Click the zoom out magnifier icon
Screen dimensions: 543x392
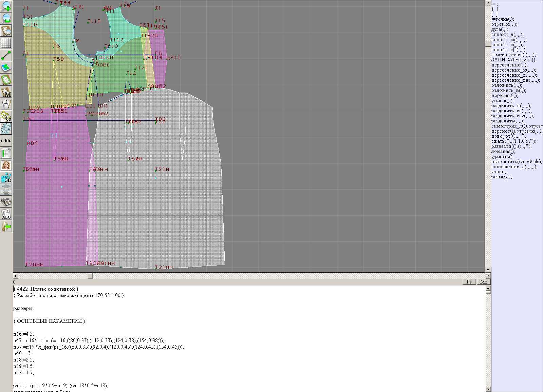click(6, 18)
